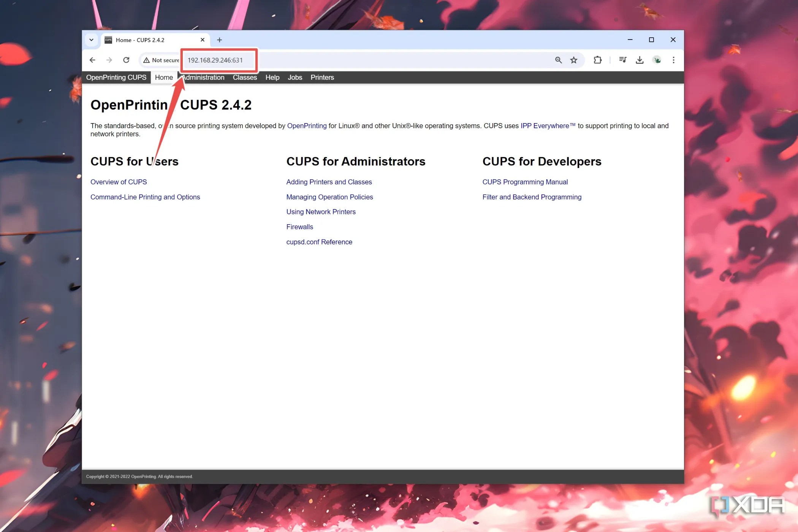This screenshot has width=798, height=532.
Task: Click the zoom magnifier icon in the toolbar
Action: point(558,60)
